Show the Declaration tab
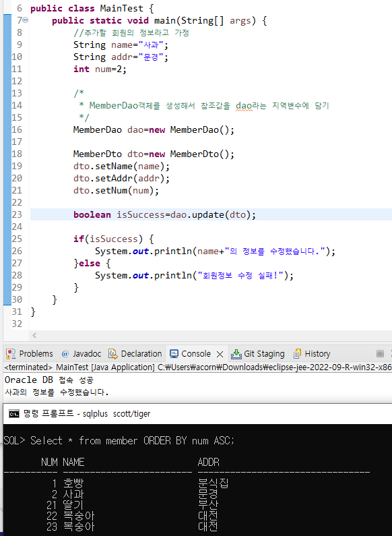The width and height of the screenshot is (392, 536). (x=135, y=353)
